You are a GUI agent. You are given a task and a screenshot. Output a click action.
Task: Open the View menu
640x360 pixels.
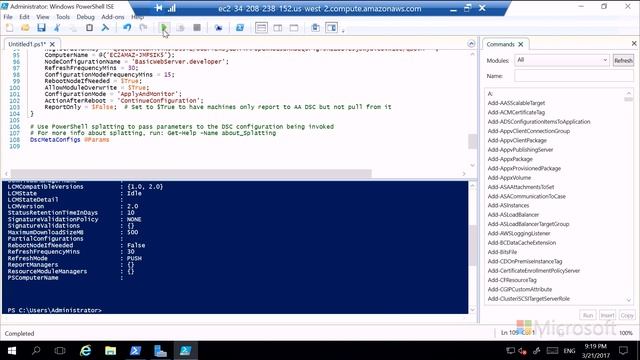(x=42, y=17)
